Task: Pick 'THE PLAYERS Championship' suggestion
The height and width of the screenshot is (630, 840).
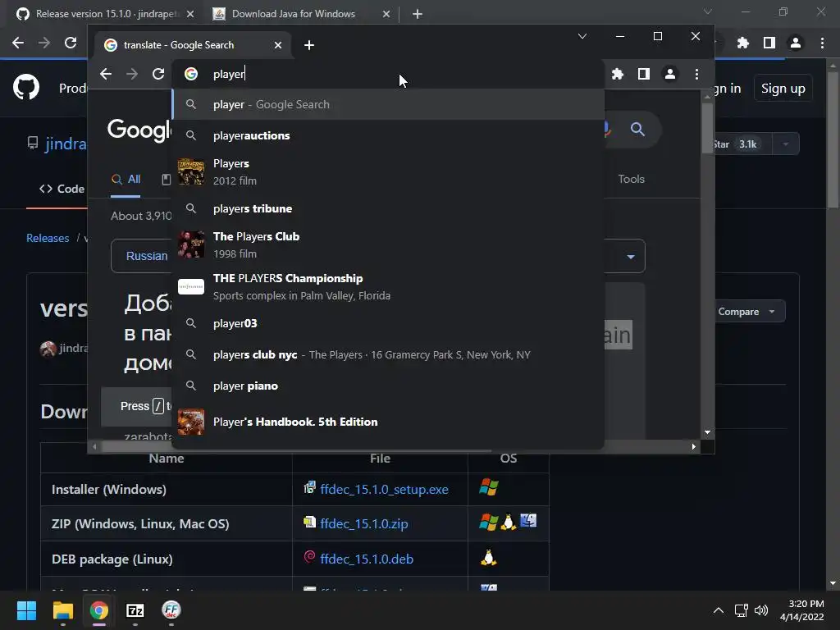Action: (x=388, y=286)
